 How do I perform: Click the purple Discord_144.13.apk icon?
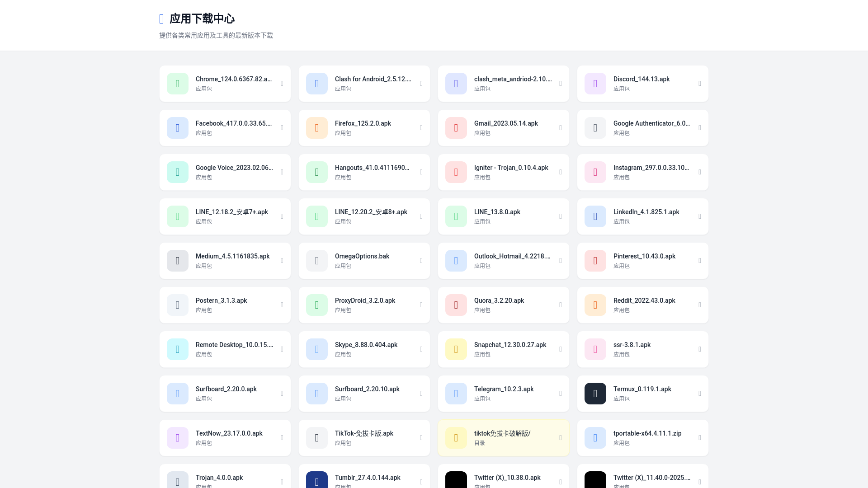595,84
